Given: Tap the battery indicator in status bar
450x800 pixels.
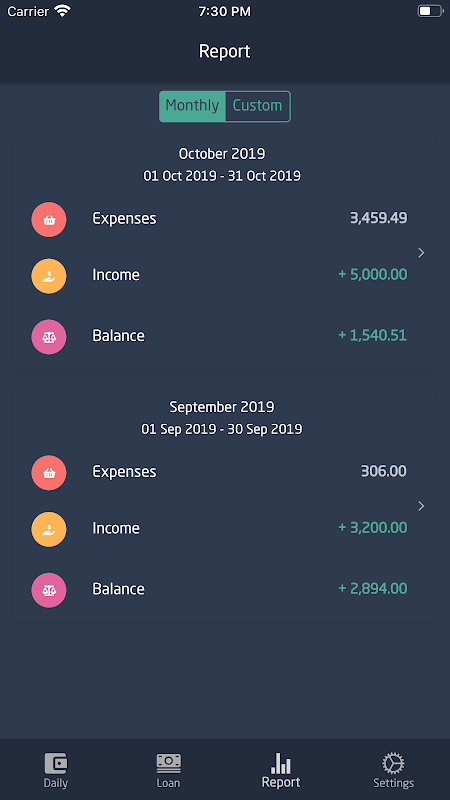Looking at the screenshot, I should coord(431,11).
